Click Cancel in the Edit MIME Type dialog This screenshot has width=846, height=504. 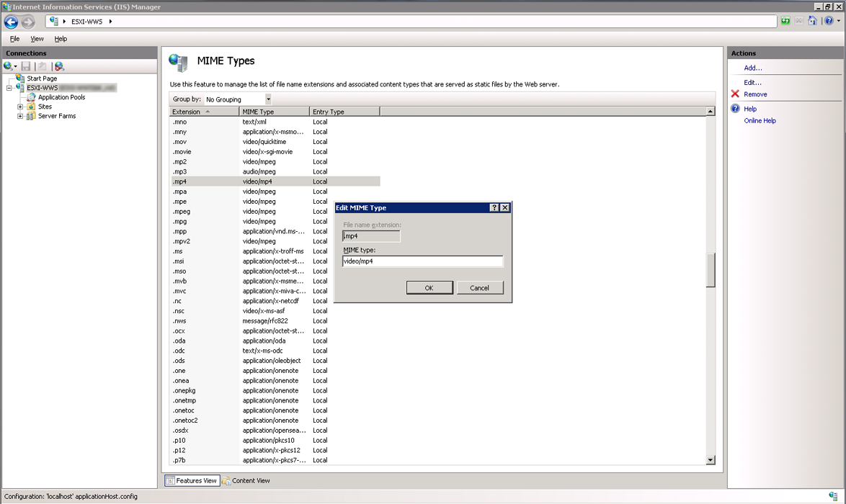[480, 288]
